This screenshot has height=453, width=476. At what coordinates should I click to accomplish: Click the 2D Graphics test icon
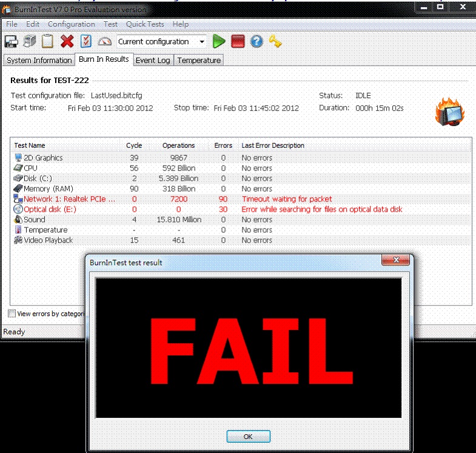tap(18, 158)
